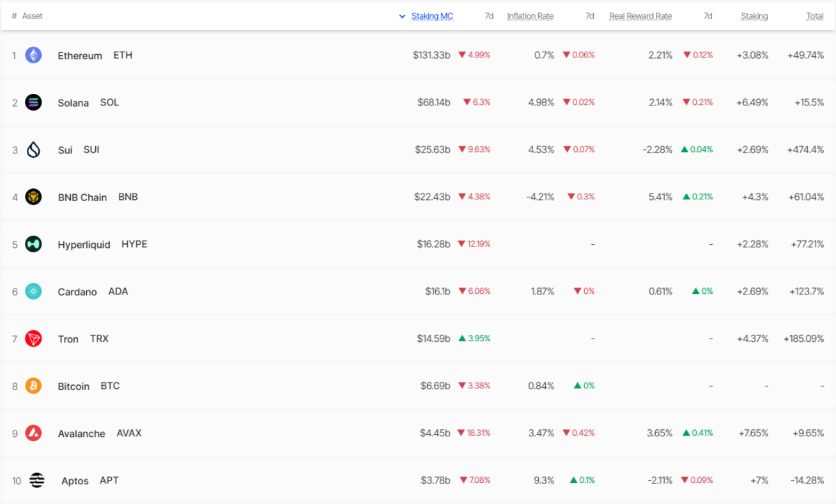
Task: Click Avalanche's +7.65% staking value
Action: pyautogui.click(x=754, y=433)
